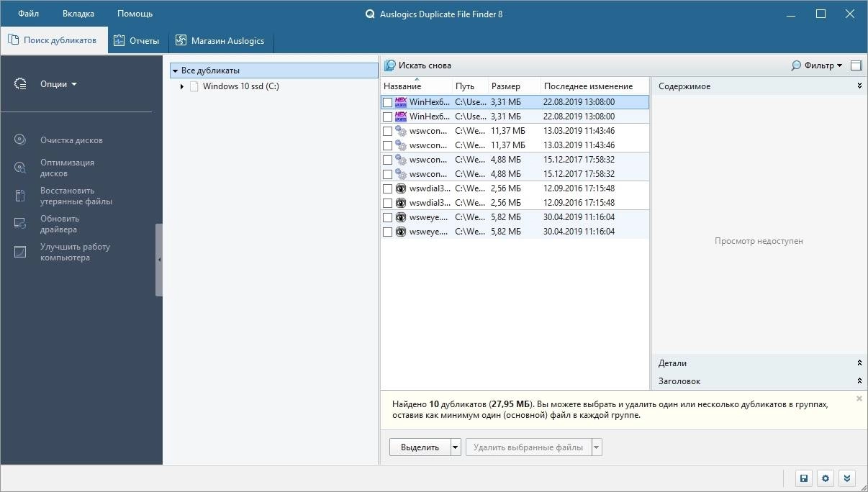Collapse the left sidebar using the handle
868x492 pixels.
click(x=159, y=260)
